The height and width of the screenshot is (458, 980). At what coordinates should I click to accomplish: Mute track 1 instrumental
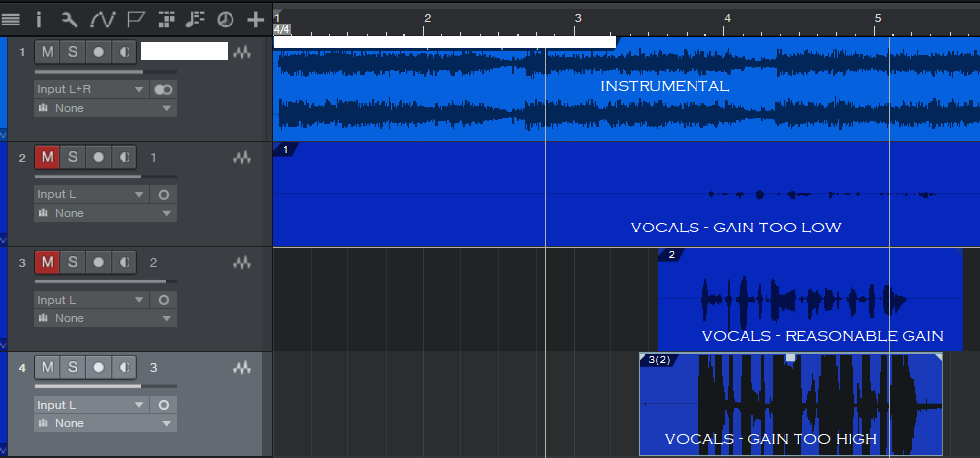47,53
